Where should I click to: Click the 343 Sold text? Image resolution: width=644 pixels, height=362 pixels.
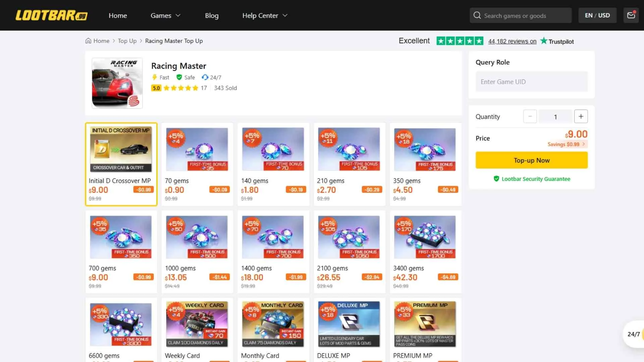click(225, 88)
